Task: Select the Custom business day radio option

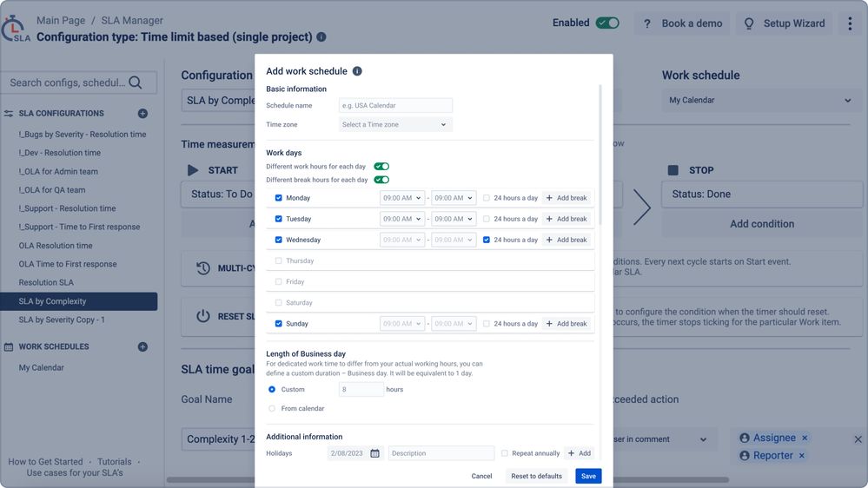Action: point(272,390)
